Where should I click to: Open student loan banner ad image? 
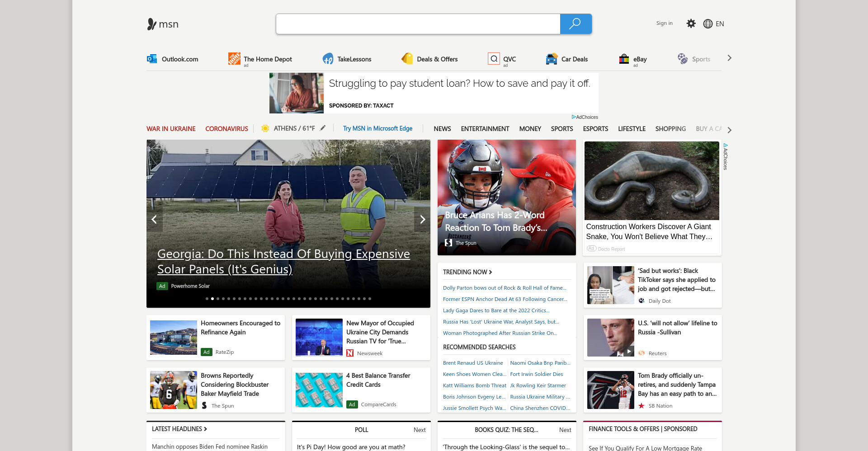tap(297, 93)
